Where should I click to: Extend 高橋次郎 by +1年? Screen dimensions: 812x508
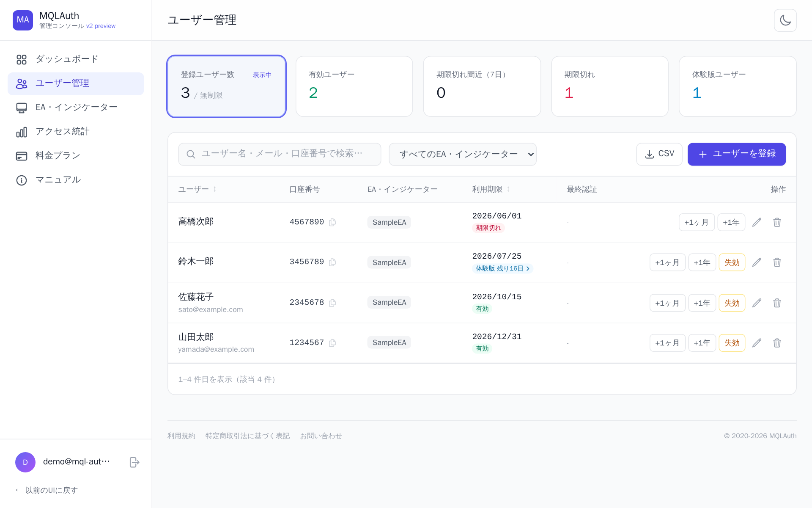click(731, 222)
